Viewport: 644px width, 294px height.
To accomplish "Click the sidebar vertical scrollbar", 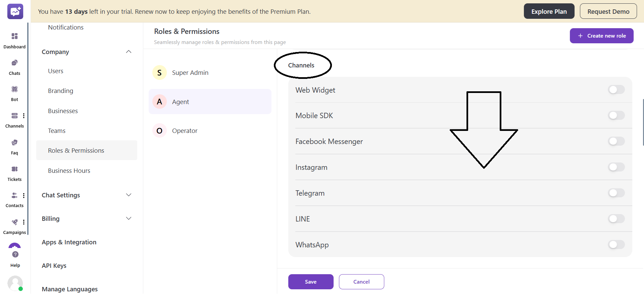I will click(x=28, y=129).
